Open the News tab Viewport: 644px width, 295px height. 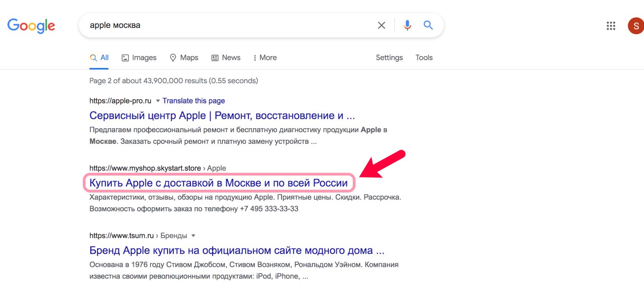pos(226,57)
